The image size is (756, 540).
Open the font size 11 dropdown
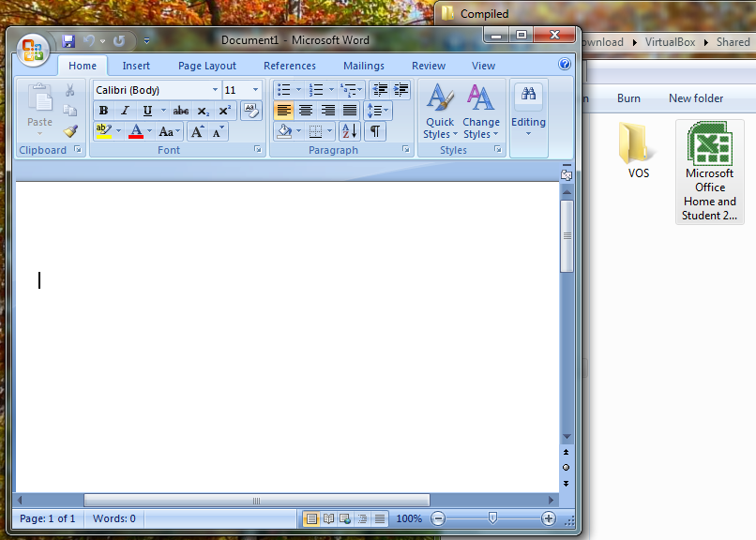coord(255,90)
